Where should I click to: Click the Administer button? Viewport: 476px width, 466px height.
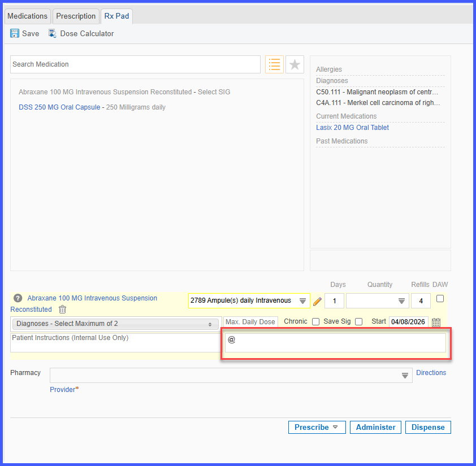(x=375, y=427)
